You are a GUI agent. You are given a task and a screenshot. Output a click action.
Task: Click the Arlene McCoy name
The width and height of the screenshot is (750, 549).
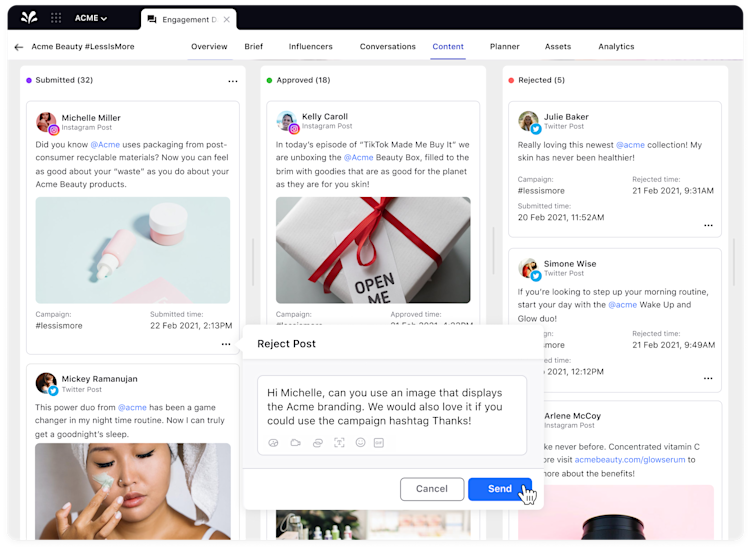(x=573, y=416)
